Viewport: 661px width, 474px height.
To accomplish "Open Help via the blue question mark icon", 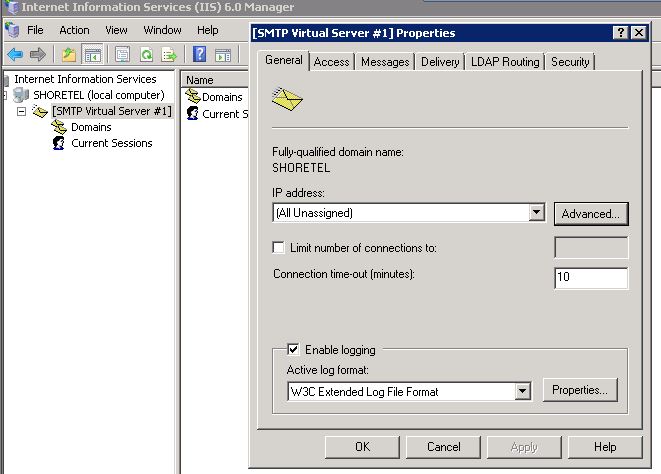I will point(200,54).
